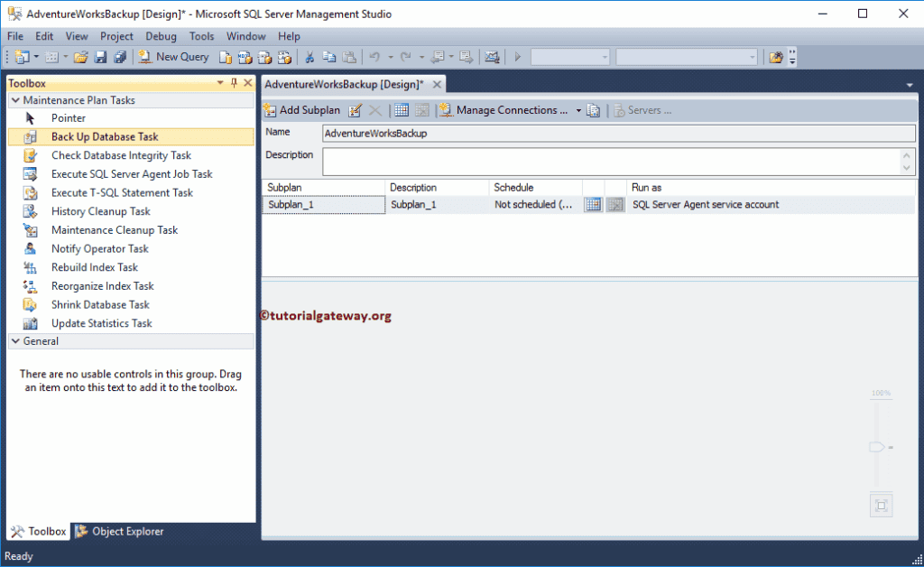Click the reporting and logging icon
Screen dimensions: 924x567
pyautogui.click(x=594, y=109)
